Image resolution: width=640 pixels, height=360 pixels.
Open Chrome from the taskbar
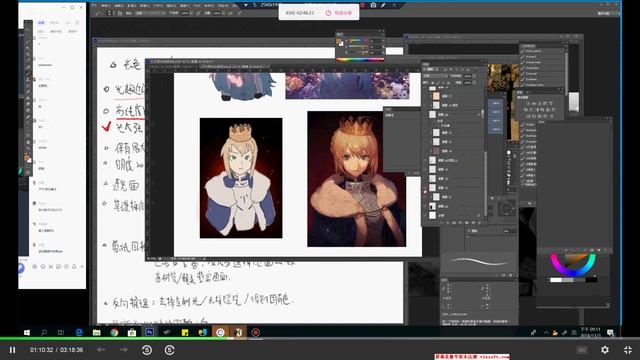tap(115, 333)
